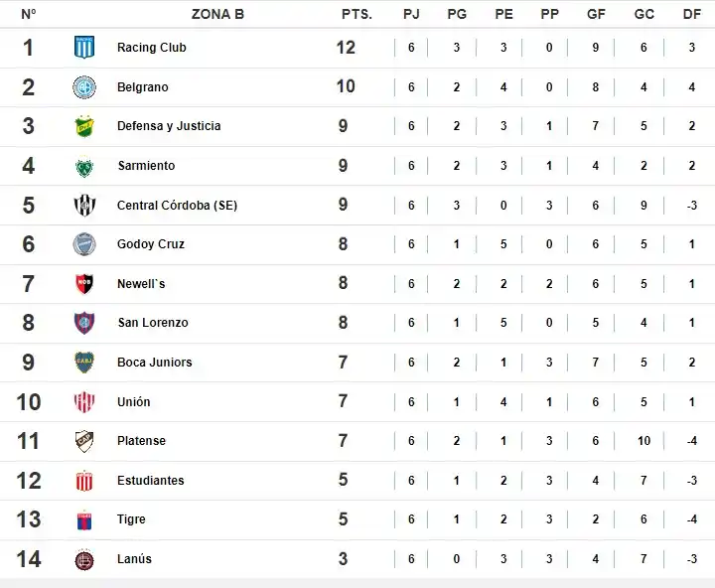The height and width of the screenshot is (588, 715).
Task: Click the Platense team crest
Action: pyautogui.click(x=84, y=441)
